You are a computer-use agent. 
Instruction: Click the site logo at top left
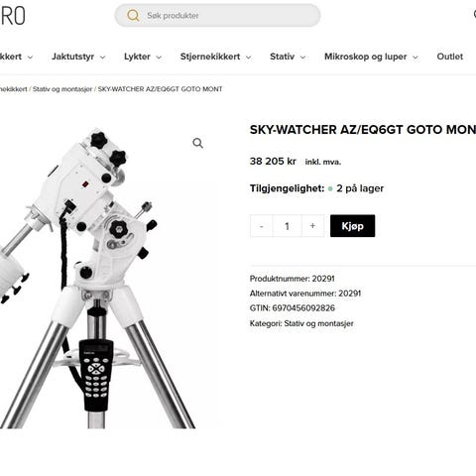point(13,16)
